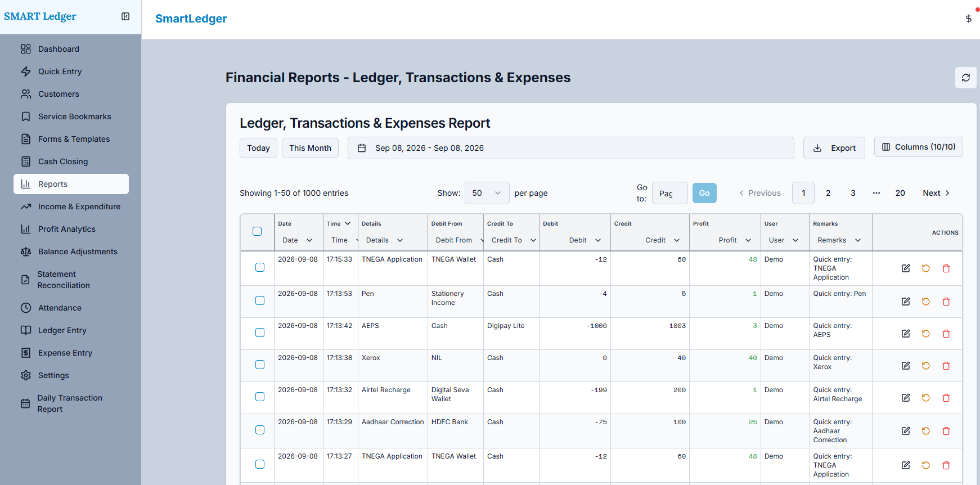980x485 pixels.
Task: Revert the TNEGA Application 17:15:33 entry
Action: point(926,268)
